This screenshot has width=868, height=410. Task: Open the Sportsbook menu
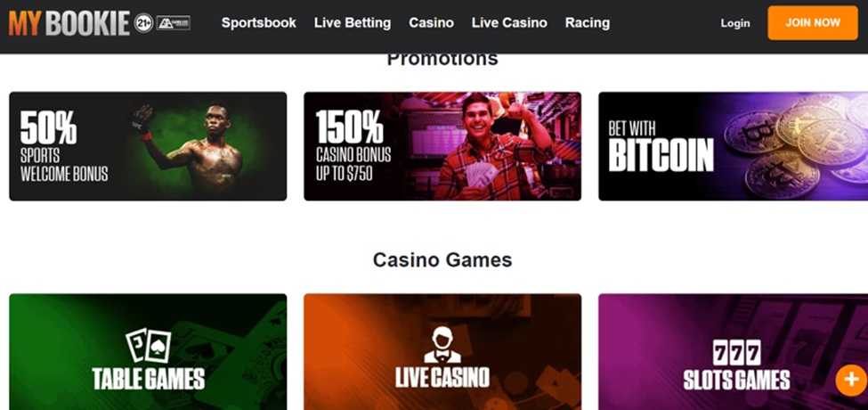tap(258, 22)
